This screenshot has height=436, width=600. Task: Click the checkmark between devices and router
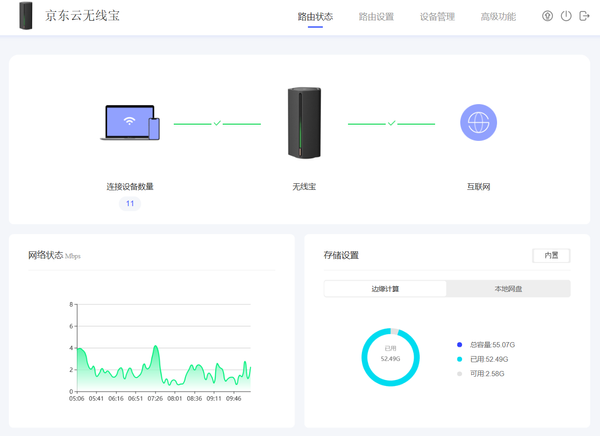point(217,123)
